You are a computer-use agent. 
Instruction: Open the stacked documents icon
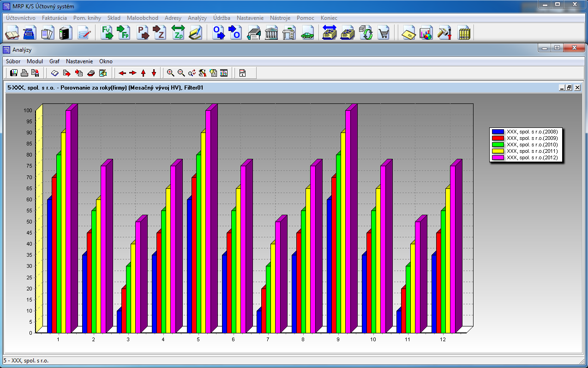tap(48, 33)
